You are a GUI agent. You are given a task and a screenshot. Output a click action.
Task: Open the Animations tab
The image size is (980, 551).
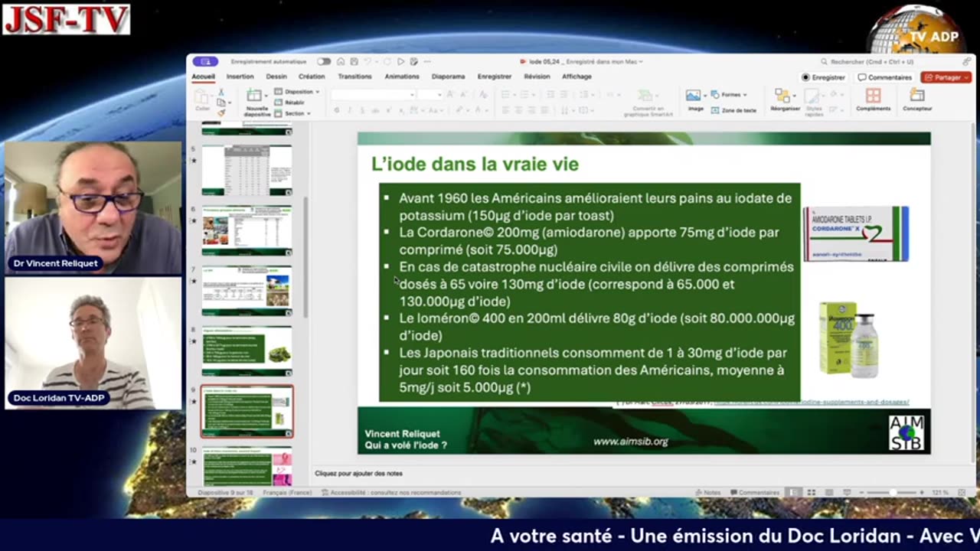pyautogui.click(x=402, y=77)
